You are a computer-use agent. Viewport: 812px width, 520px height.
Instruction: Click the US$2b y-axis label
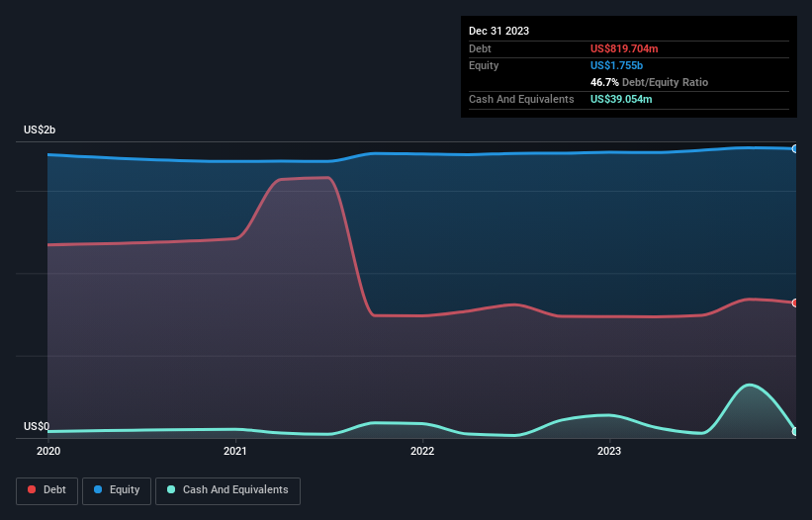pos(40,130)
